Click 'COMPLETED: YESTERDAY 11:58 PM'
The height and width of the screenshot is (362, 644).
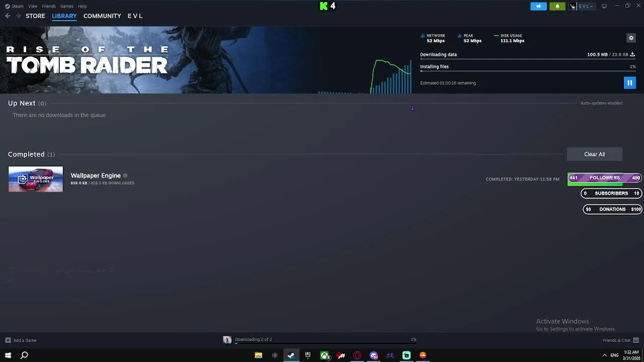pyautogui.click(x=522, y=179)
